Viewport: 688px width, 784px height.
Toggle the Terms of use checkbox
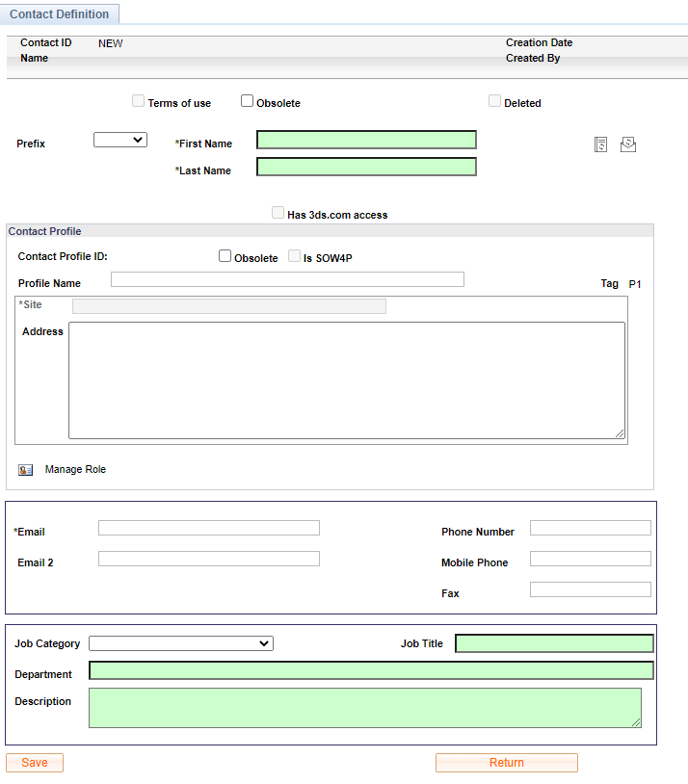(138, 100)
